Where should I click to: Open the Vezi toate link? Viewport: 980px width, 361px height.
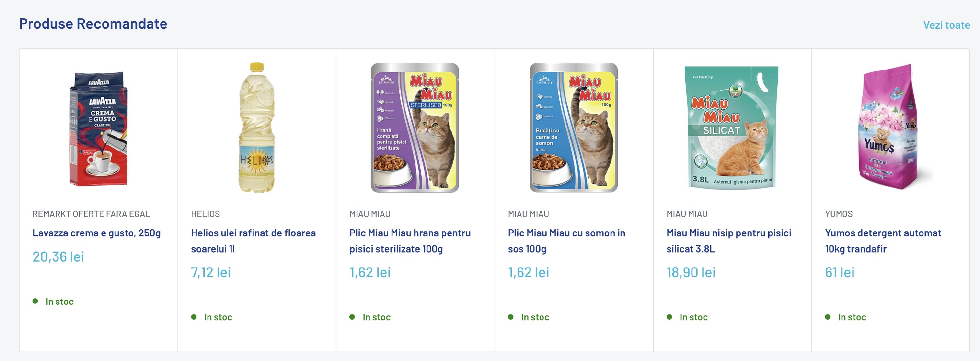946,25
